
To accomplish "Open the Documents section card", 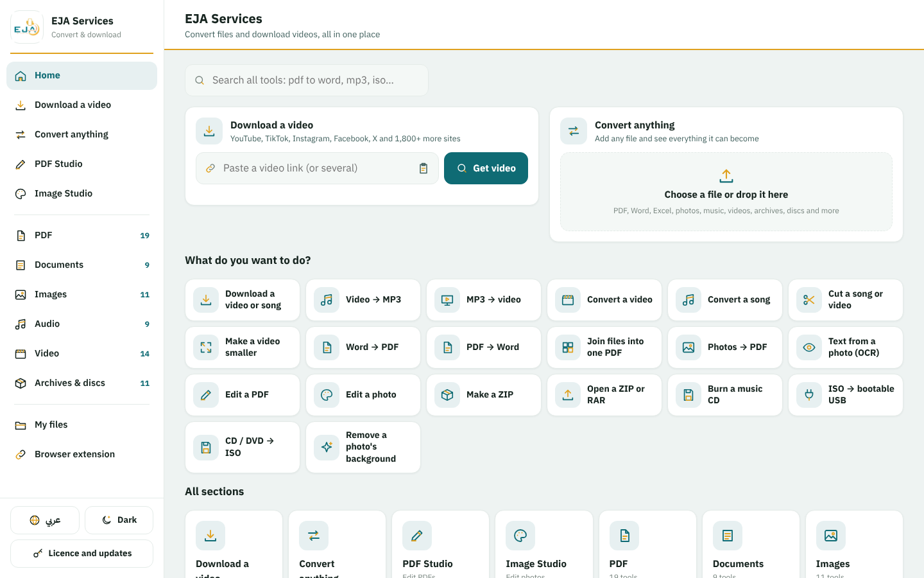I will tap(751, 545).
